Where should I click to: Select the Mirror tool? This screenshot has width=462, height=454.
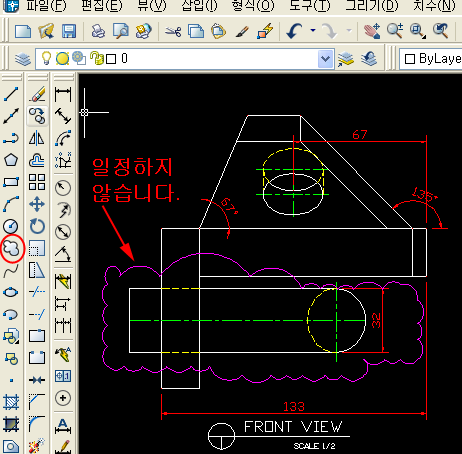click(x=37, y=138)
